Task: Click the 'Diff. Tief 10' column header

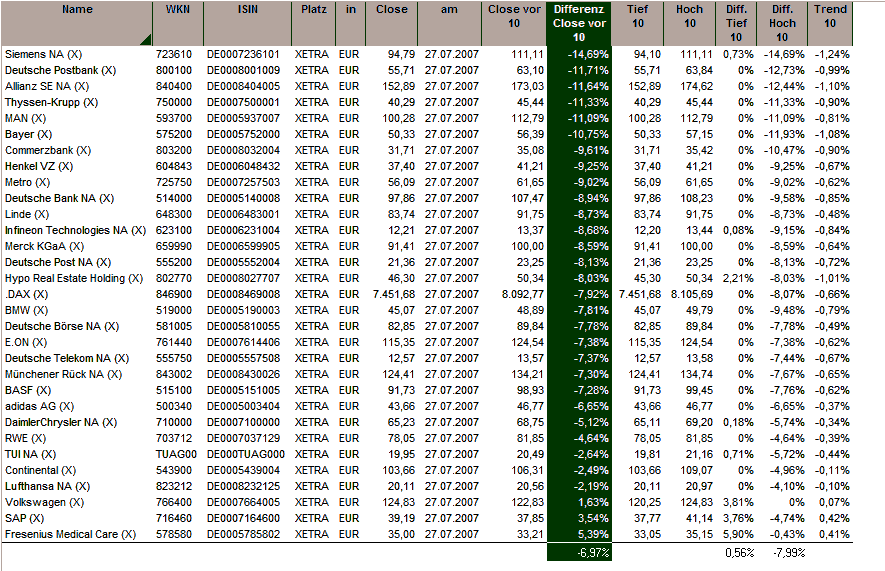Action: point(736,23)
